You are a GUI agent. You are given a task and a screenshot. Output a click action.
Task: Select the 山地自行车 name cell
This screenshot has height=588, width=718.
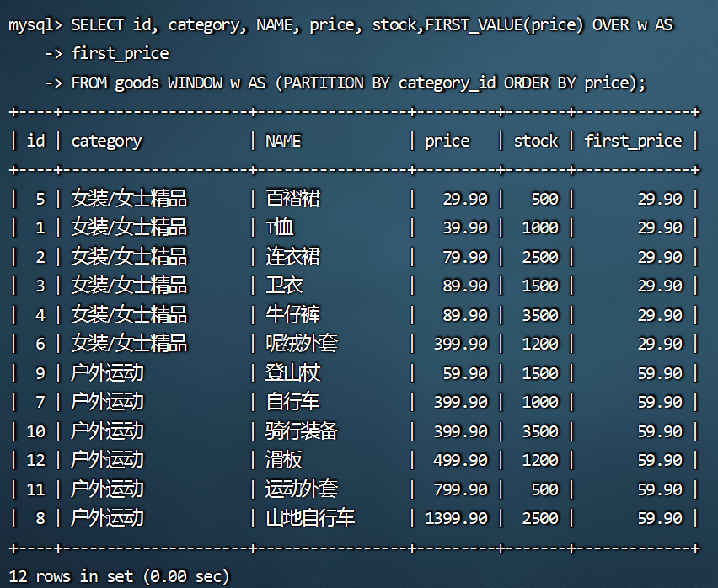(x=310, y=518)
